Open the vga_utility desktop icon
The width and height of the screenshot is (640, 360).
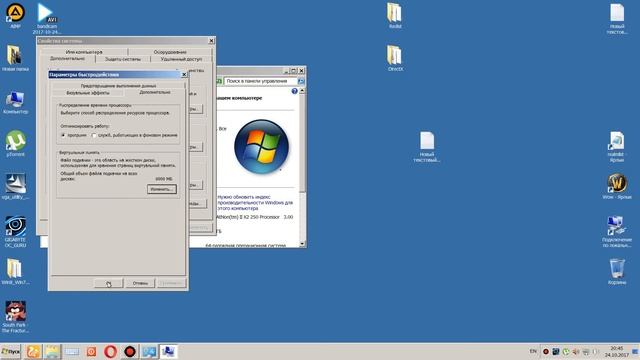15,187
